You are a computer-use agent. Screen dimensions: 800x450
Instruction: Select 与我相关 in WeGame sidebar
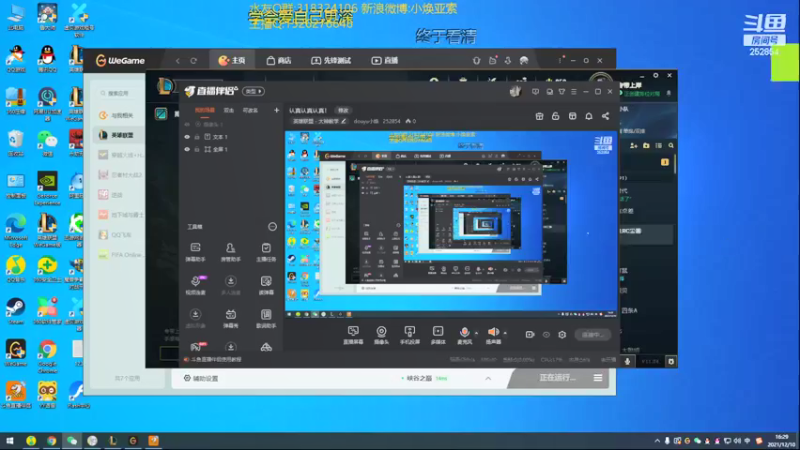click(117, 115)
